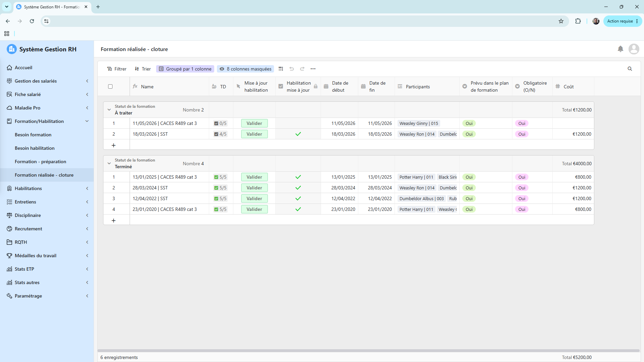Open the browser tab search dropdown
This screenshot has width=644, height=362.
pyautogui.click(x=7, y=7)
